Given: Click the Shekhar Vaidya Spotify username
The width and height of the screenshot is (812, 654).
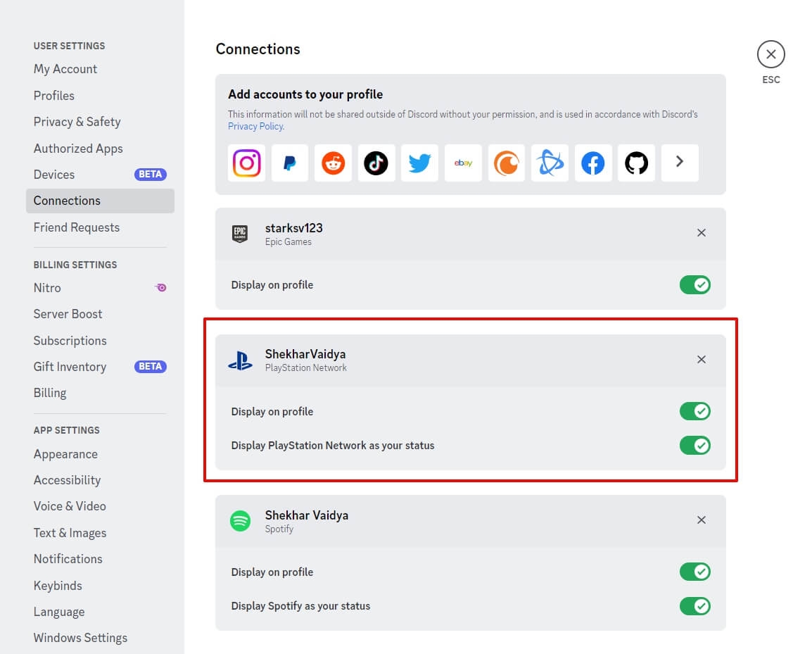Looking at the screenshot, I should coord(307,515).
